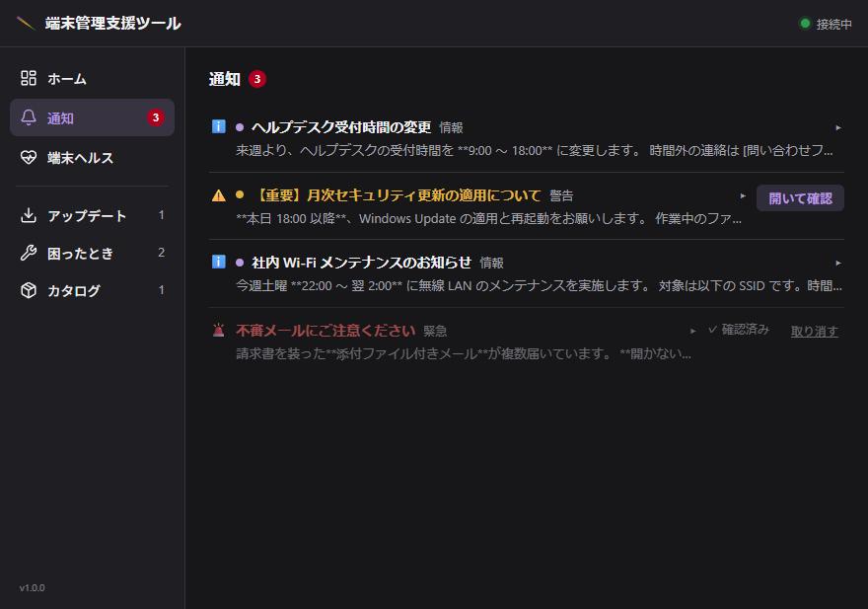Click the 開いて確認 button

coord(800,198)
